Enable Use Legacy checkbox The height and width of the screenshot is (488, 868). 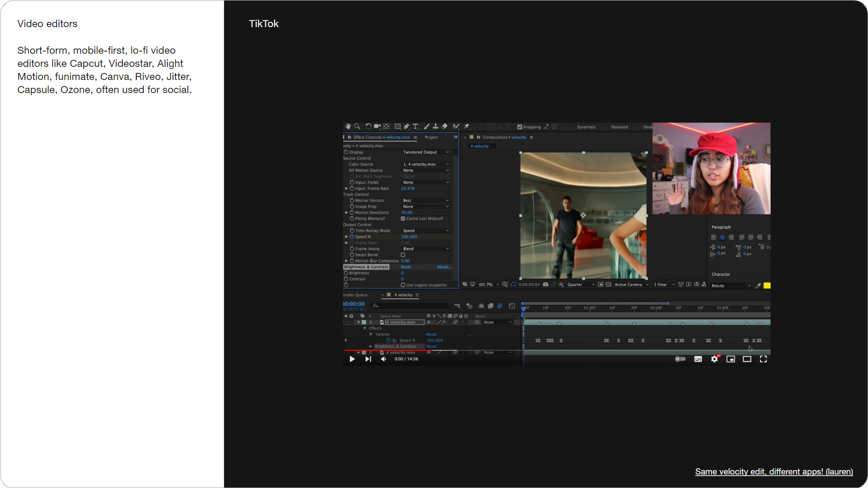[x=403, y=285]
